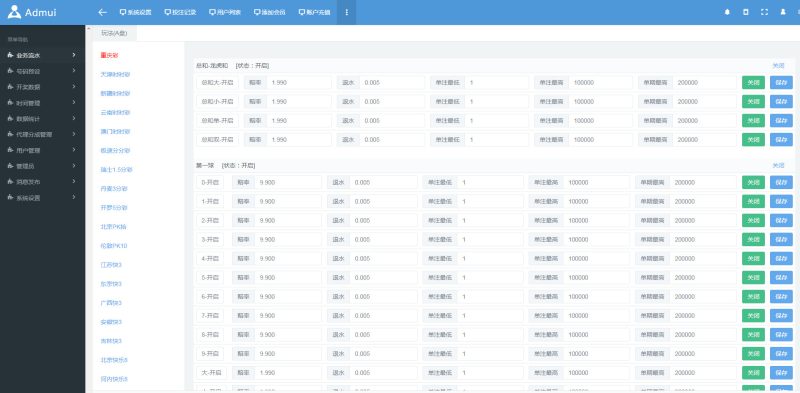Select 瑞士1.5分彩 in the lottery list
This screenshot has width=800, height=393.
[x=116, y=169]
